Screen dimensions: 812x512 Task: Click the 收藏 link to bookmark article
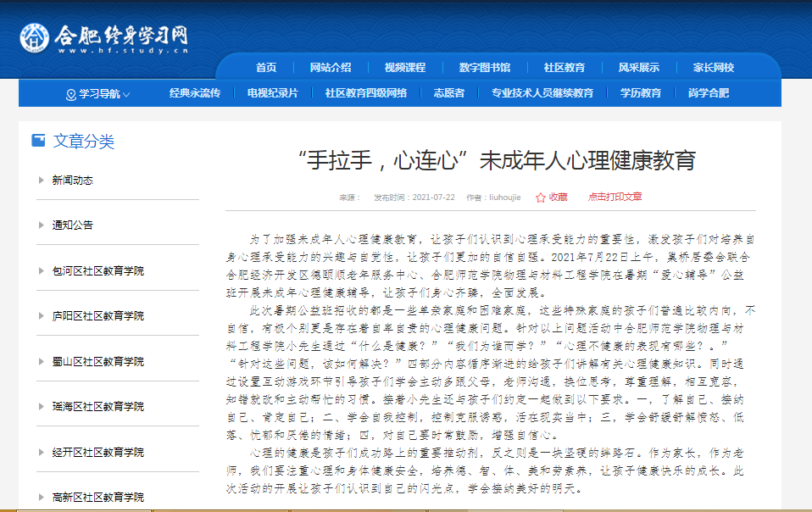pos(558,197)
